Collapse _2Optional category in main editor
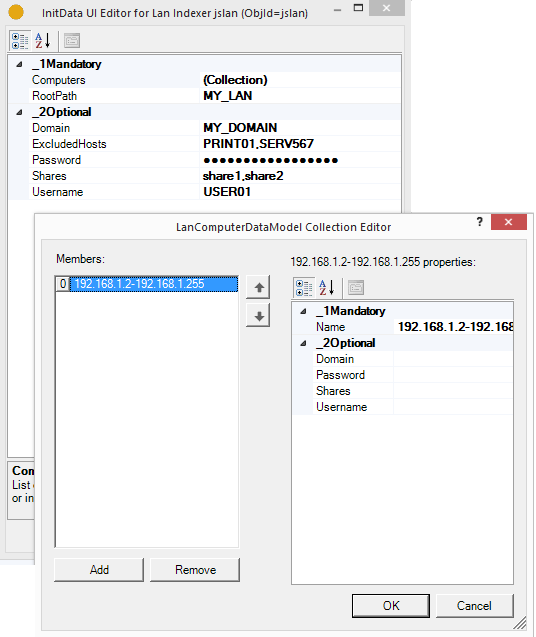Viewport: 536px width, 637px height. click(19, 112)
